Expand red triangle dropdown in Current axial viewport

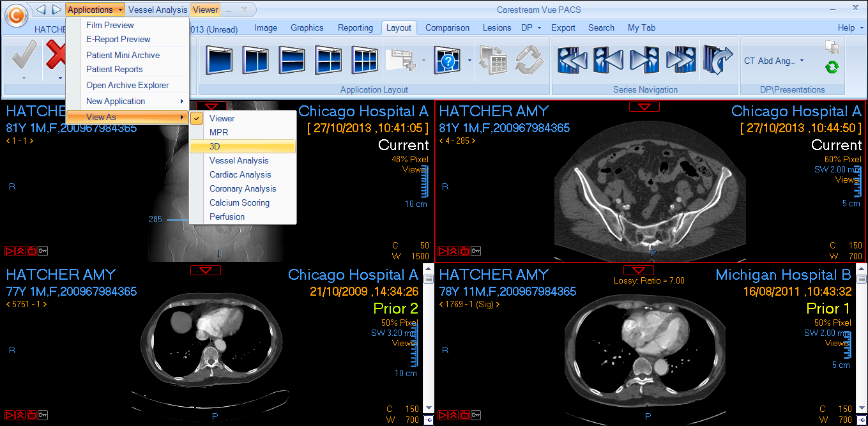tap(644, 107)
